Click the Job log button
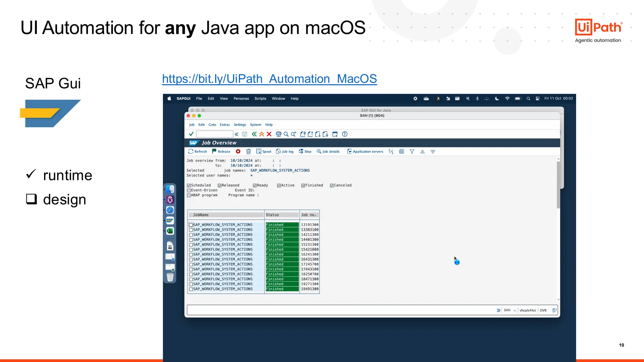Screen dimensions: 644x362 click(285, 151)
